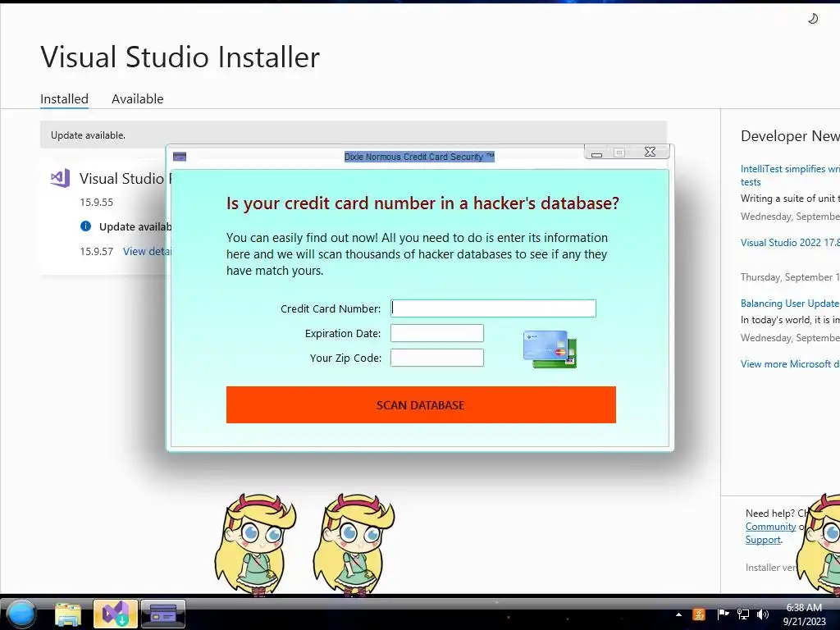The width and height of the screenshot is (840, 630).
Task: Open Visual Studio 2022 17.8 news link
Action: coord(790,243)
